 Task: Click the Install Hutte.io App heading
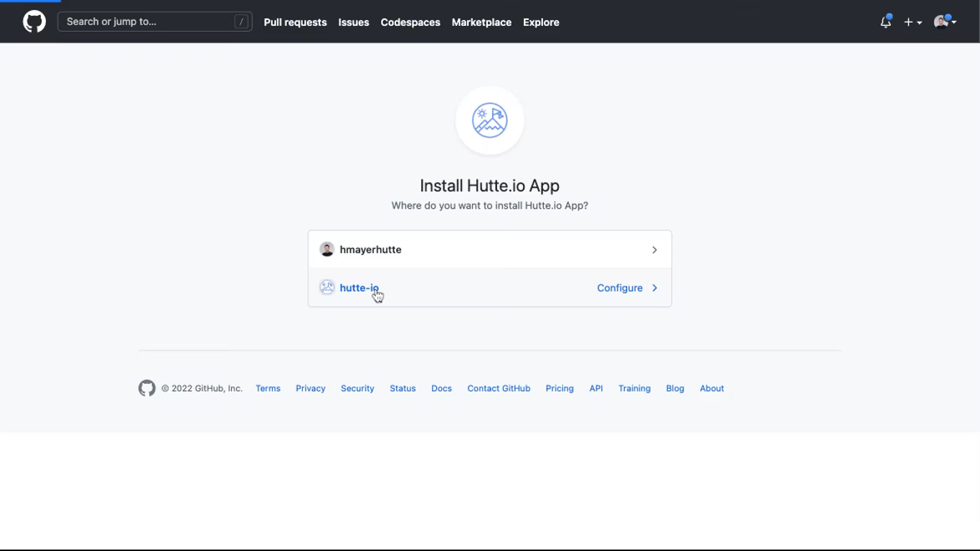pos(489,185)
